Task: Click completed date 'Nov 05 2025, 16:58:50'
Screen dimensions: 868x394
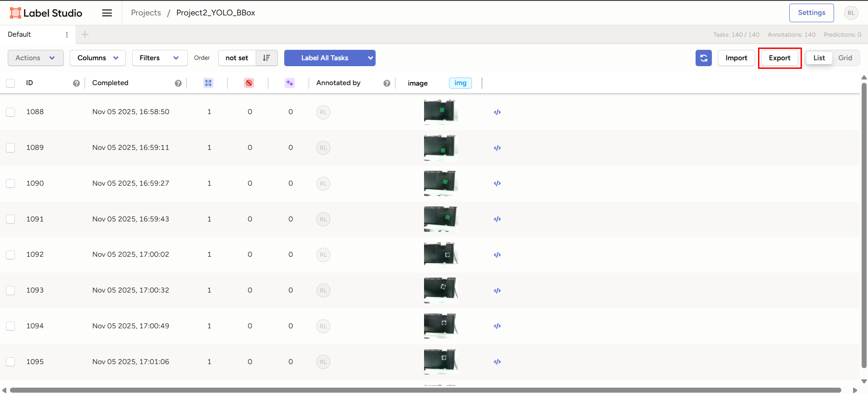Action: pos(131,112)
